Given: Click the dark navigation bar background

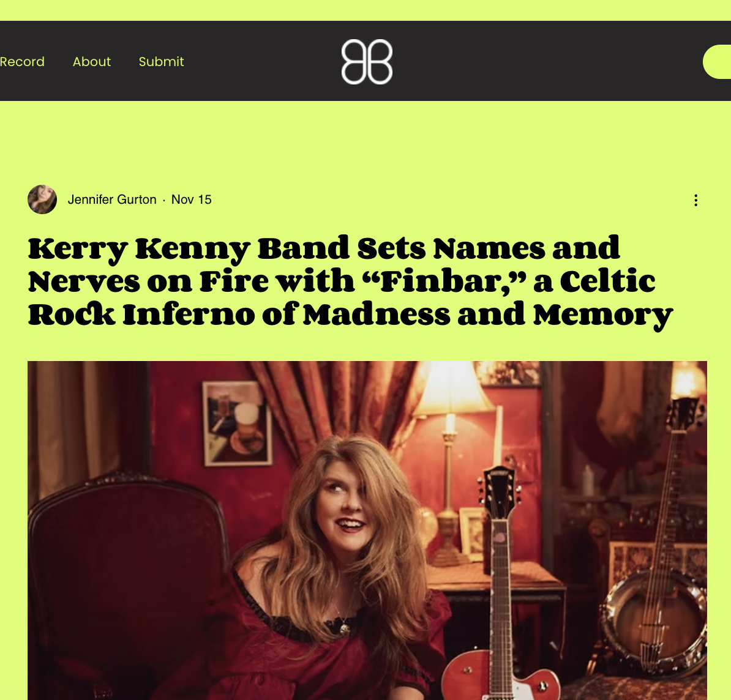Looking at the screenshot, I should click(513, 61).
